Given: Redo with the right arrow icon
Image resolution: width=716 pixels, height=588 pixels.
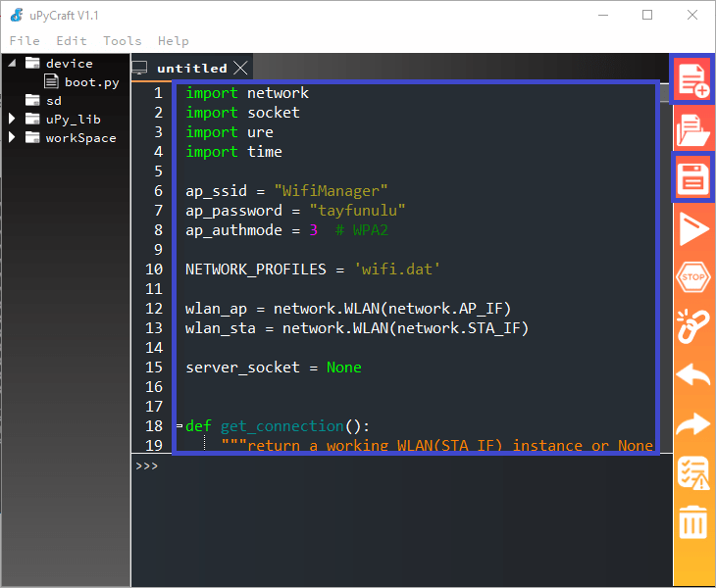Looking at the screenshot, I should (x=693, y=423).
